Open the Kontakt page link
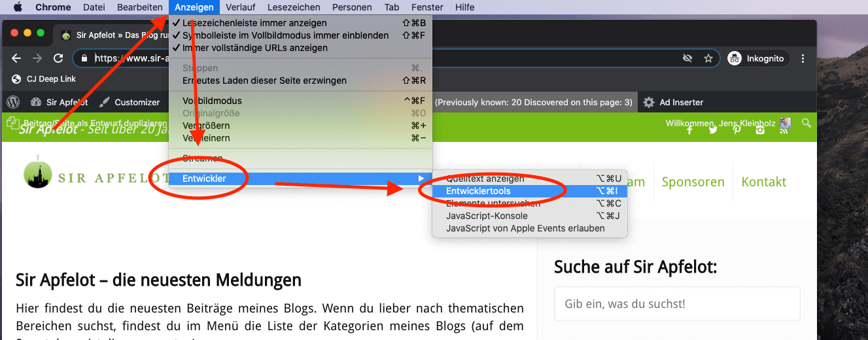 tap(763, 182)
